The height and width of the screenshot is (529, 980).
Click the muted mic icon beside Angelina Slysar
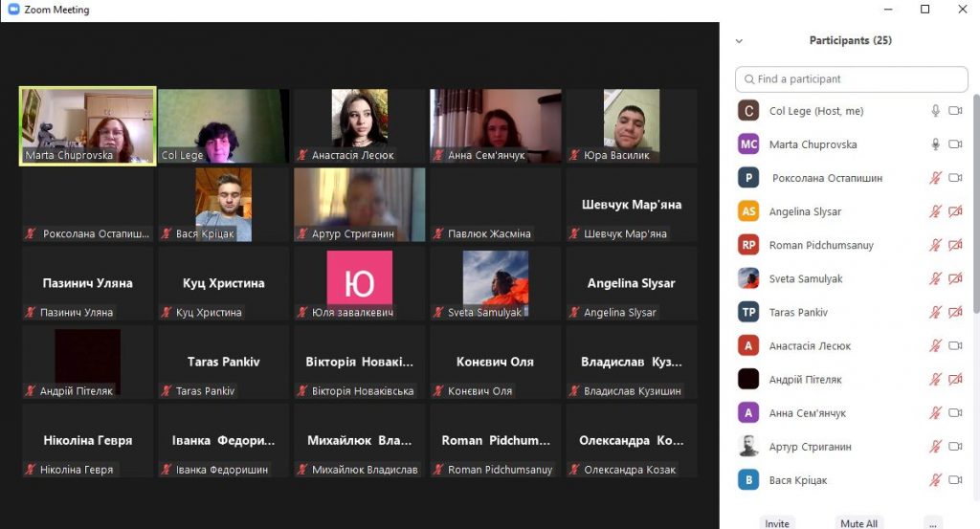coord(935,211)
